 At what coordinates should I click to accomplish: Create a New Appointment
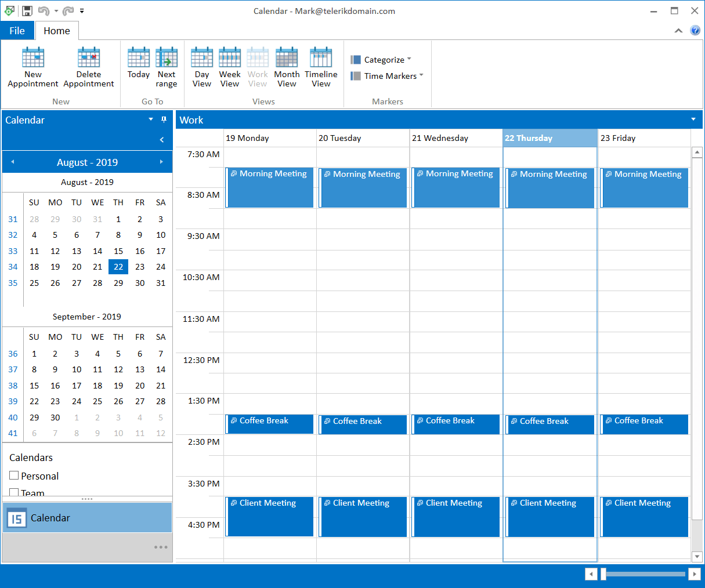coord(32,66)
